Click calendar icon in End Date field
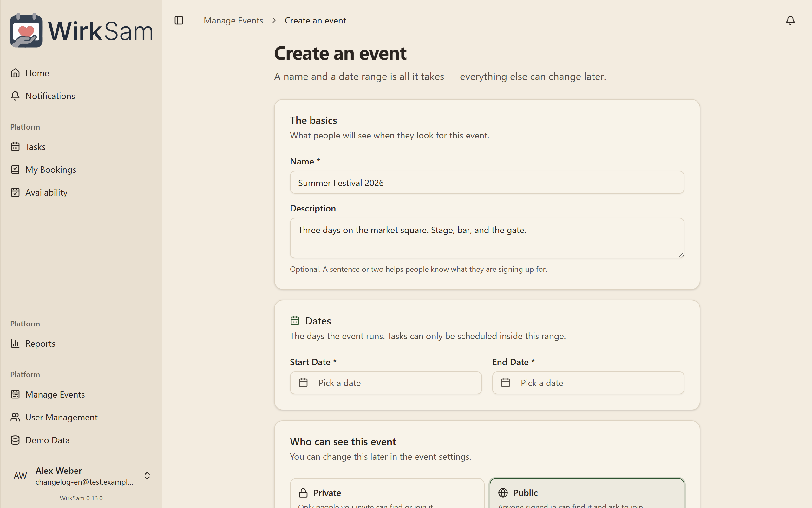 [506, 383]
